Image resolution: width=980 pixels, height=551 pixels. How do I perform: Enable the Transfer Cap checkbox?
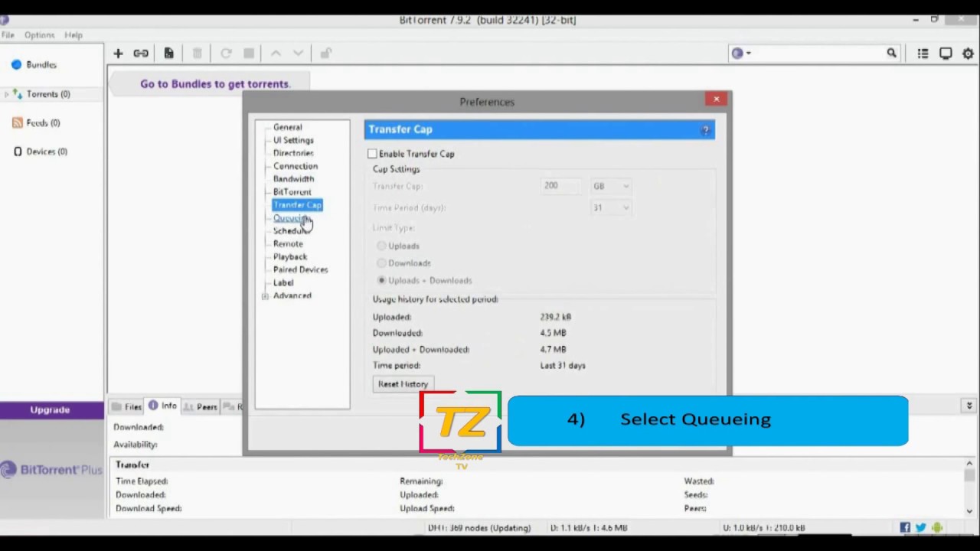[372, 154]
